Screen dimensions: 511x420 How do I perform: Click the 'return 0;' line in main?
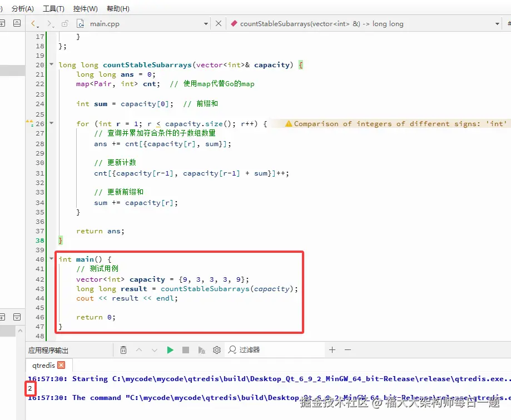pyautogui.click(x=96, y=317)
